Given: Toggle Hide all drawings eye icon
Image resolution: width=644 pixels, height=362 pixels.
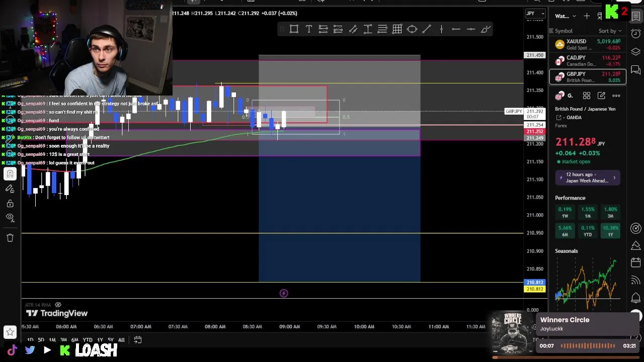Looking at the screenshot, I should pyautogui.click(x=10, y=218).
